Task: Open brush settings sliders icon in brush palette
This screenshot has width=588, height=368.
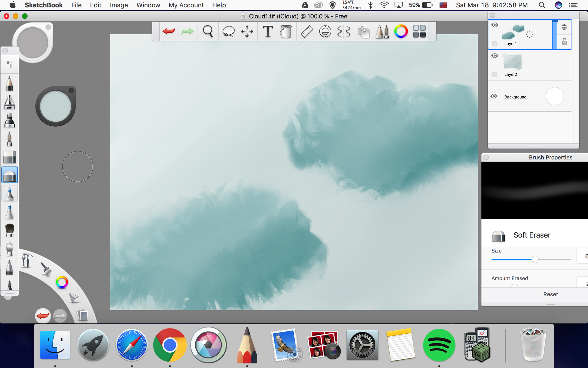Action: click(x=9, y=64)
